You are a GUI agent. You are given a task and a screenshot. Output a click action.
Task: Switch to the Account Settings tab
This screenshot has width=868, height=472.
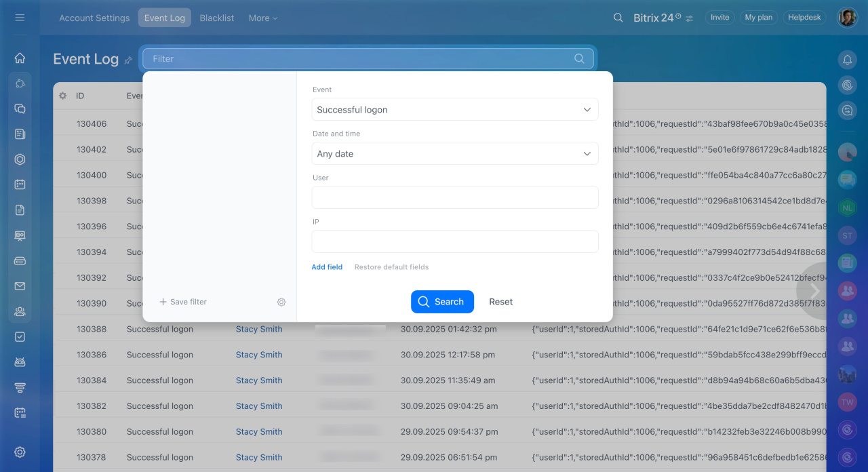coord(94,18)
